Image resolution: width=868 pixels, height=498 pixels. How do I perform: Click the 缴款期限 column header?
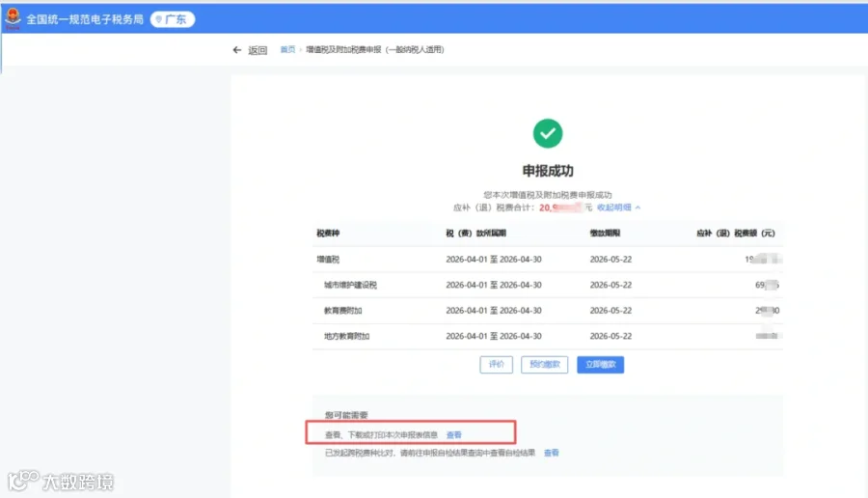pyautogui.click(x=605, y=234)
